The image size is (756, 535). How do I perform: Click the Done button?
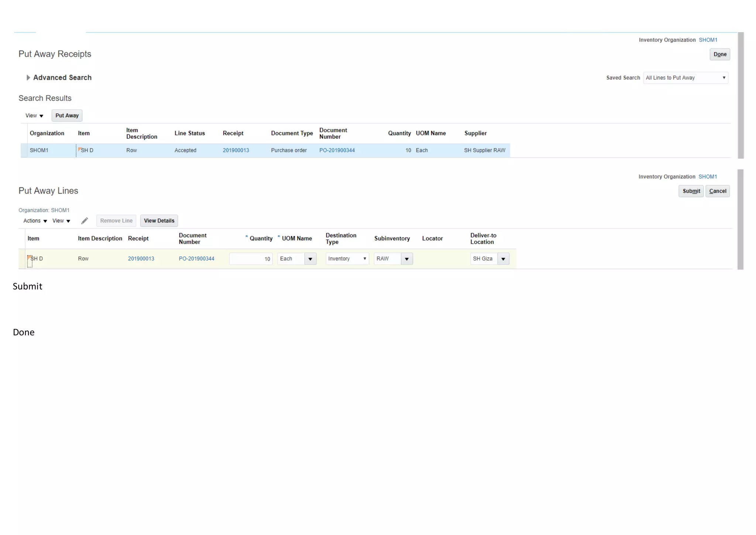click(719, 54)
